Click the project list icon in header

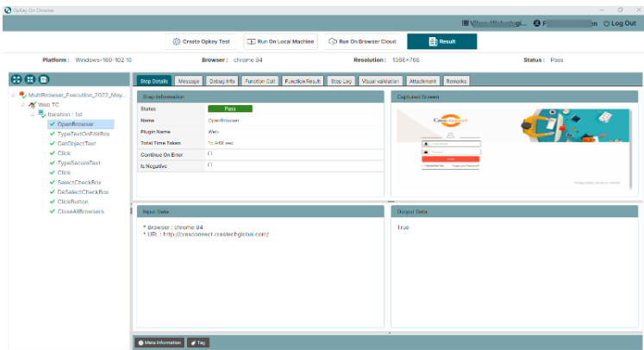click(x=465, y=23)
